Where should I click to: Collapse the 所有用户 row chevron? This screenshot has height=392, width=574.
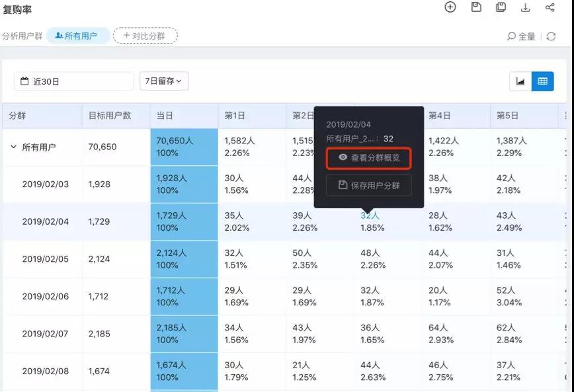13,147
